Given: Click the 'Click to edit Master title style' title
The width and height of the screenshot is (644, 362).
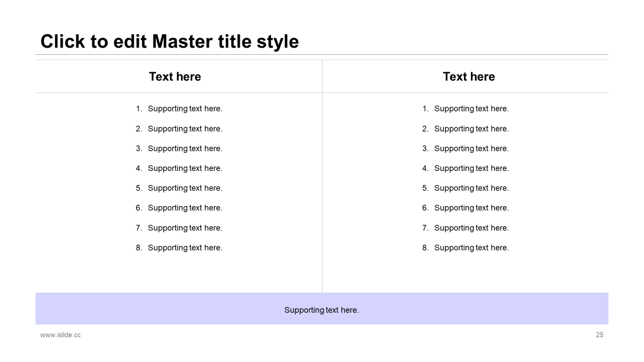Looking at the screenshot, I should 170,42.
